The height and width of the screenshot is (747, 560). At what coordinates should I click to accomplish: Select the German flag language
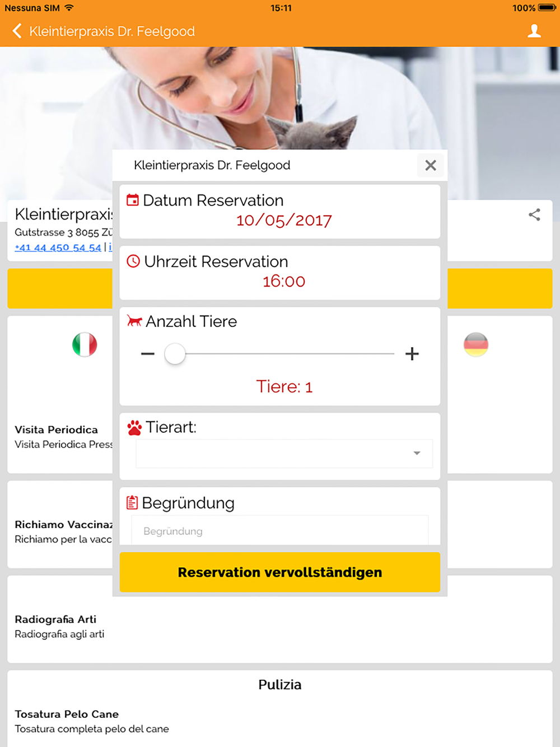pyautogui.click(x=476, y=344)
